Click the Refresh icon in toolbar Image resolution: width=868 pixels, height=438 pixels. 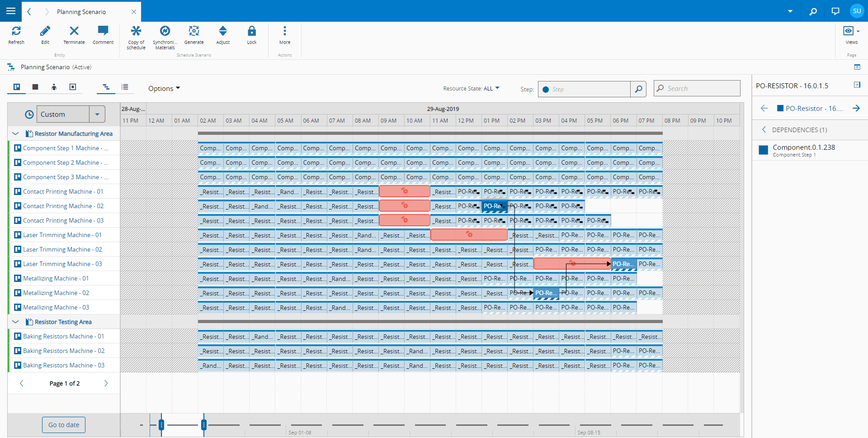click(16, 31)
